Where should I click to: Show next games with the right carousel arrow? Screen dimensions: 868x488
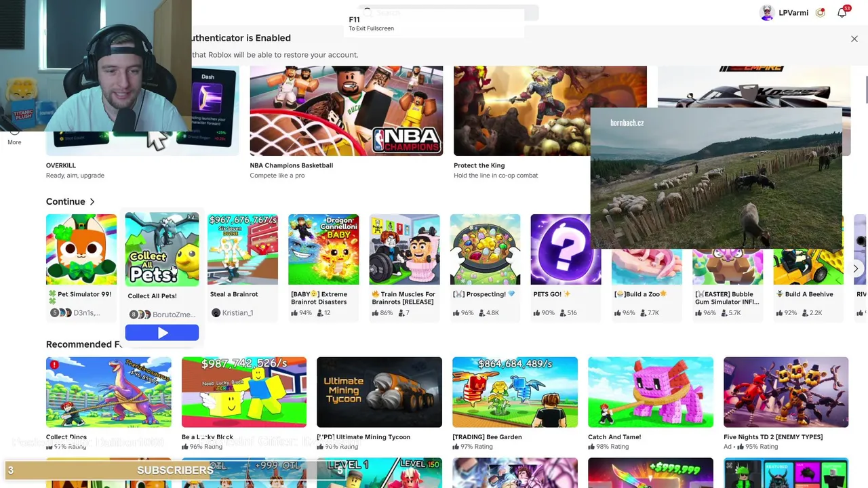(856, 269)
